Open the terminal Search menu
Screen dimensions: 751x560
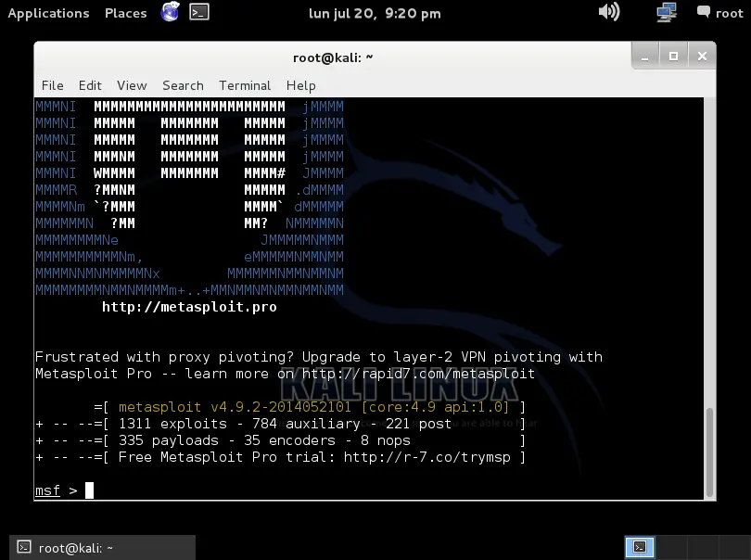[183, 85]
